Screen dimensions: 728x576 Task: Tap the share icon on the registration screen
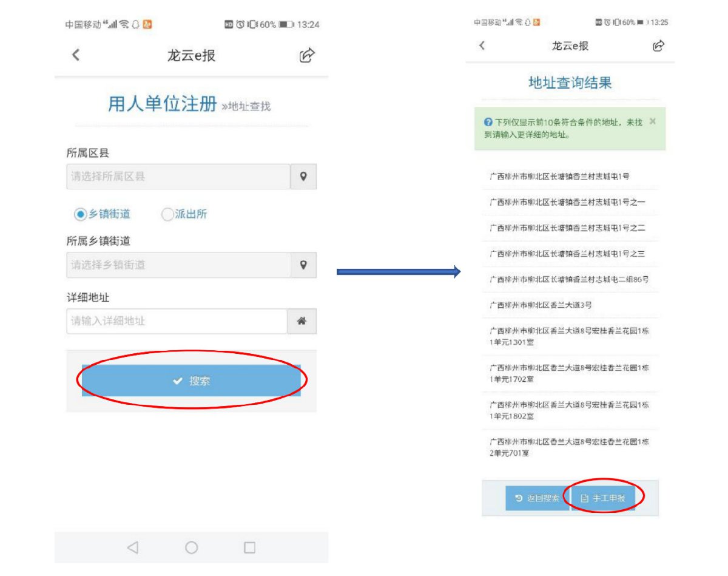[307, 55]
